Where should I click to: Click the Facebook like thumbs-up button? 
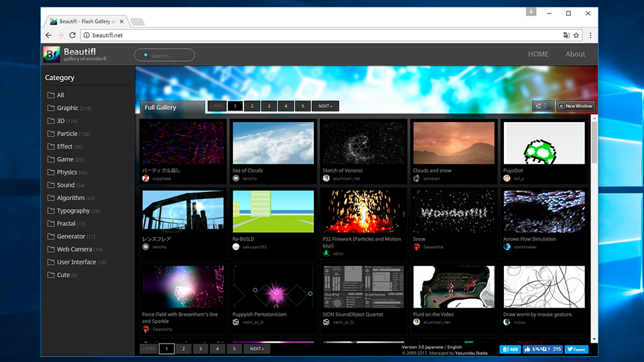pyautogui.click(x=529, y=349)
